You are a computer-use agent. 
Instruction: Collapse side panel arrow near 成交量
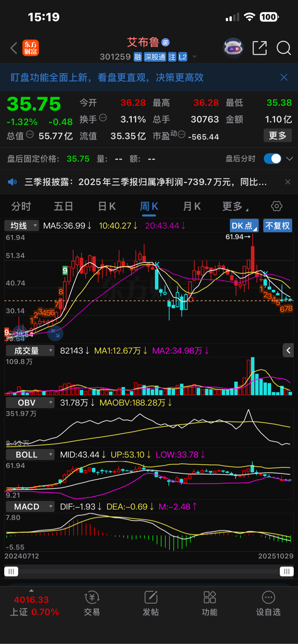click(288, 350)
